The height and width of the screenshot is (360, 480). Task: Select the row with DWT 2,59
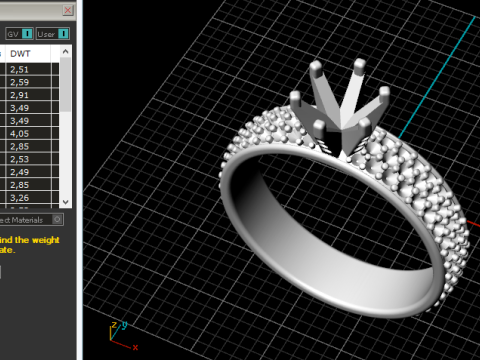(29, 82)
